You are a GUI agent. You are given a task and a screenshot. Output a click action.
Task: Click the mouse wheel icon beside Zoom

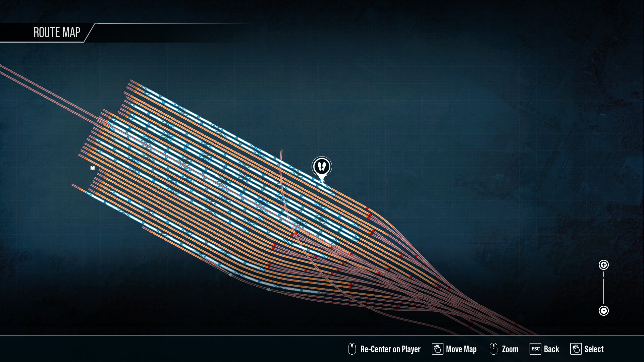tap(493, 349)
